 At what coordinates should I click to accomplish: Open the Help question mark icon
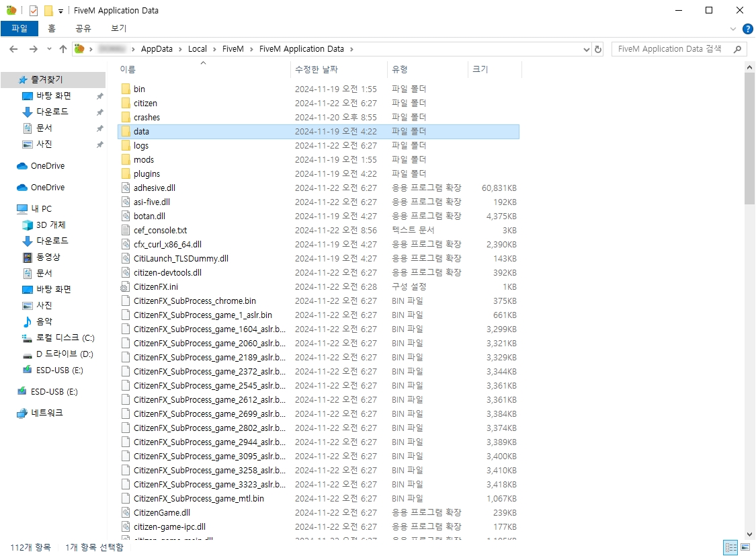(x=747, y=29)
